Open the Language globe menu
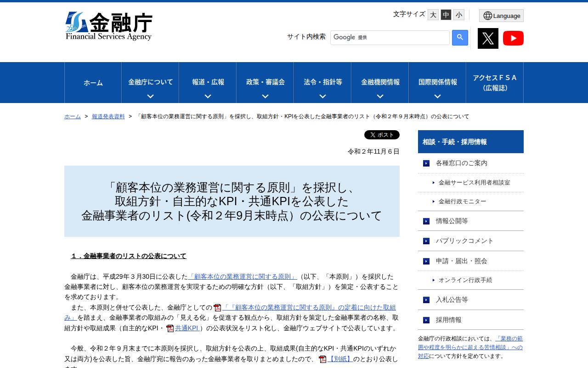The width and height of the screenshot is (588, 368). tap(501, 15)
